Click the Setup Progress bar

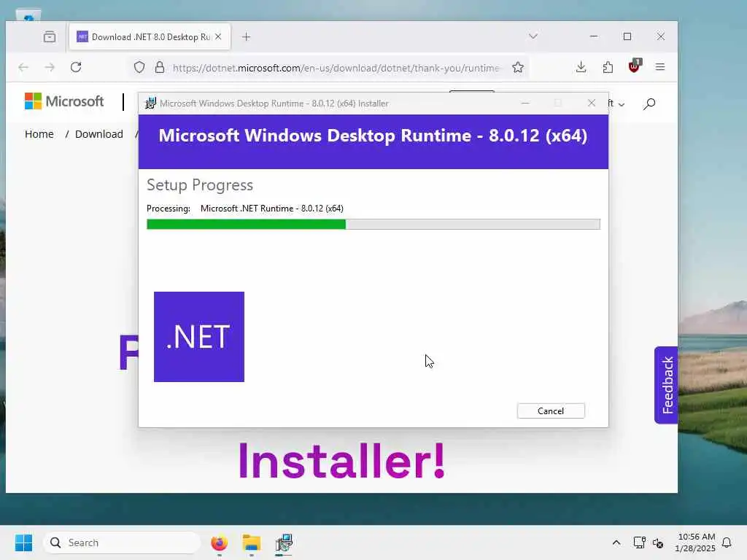[x=373, y=225]
